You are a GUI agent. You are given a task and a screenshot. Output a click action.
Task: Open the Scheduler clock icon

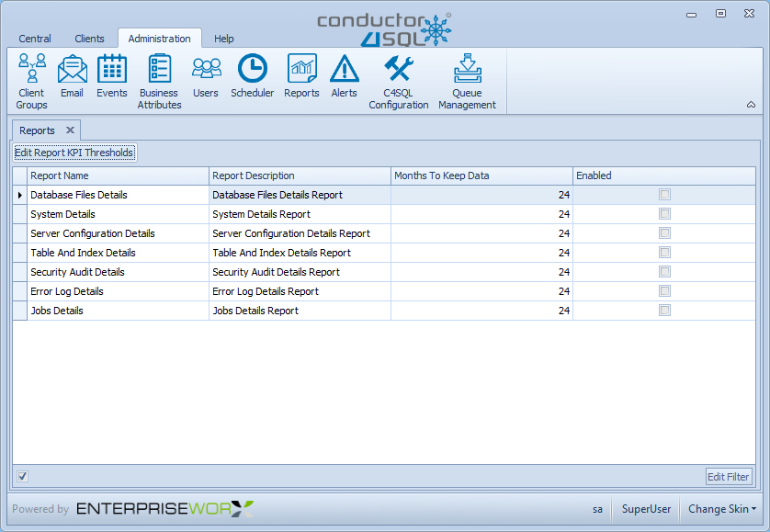click(x=252, y=76)
